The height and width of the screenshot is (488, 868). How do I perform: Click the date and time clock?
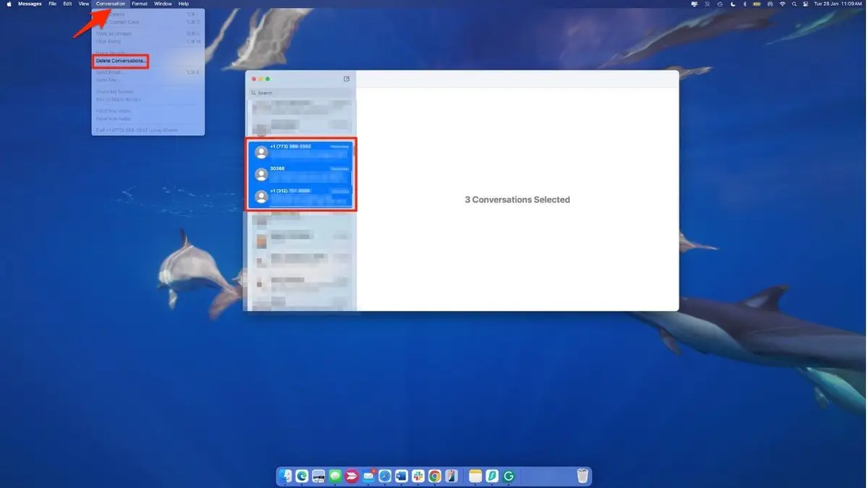point(838,4)
